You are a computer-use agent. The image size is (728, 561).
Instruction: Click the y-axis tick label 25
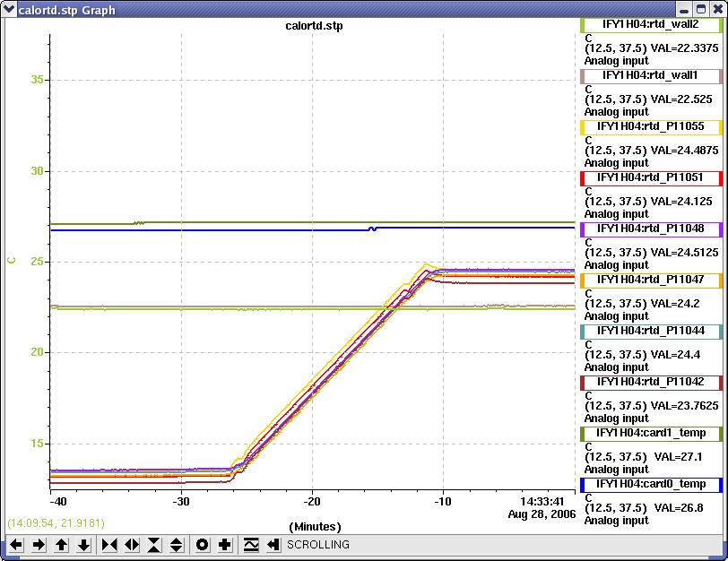[x=37, y=262]
